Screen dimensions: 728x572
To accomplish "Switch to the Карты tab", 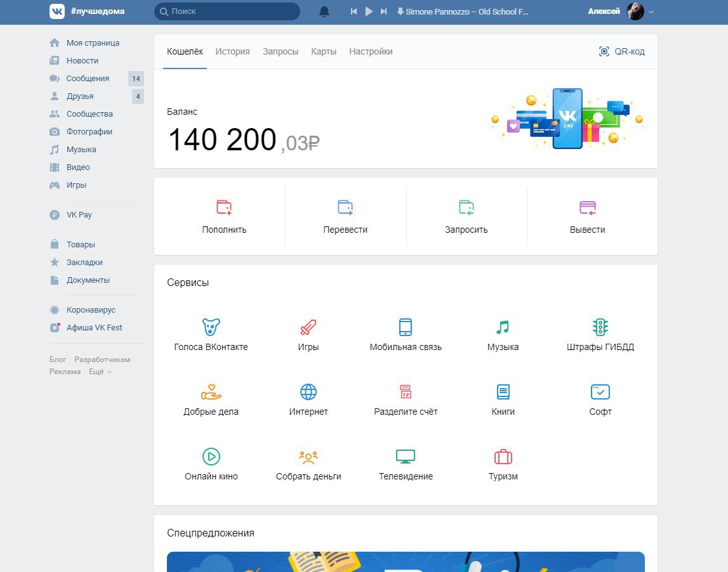I will tap(324, 51).
